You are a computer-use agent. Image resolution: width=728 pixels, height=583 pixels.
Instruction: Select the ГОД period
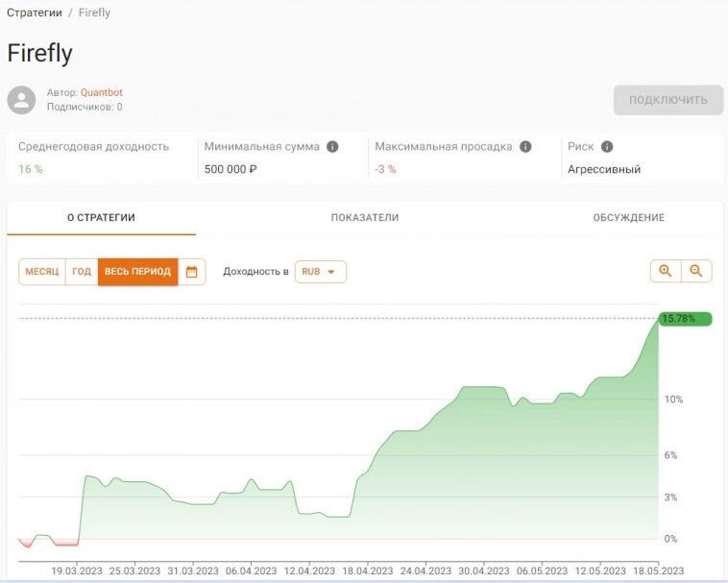pyautogui.click(x=82, y=272)
